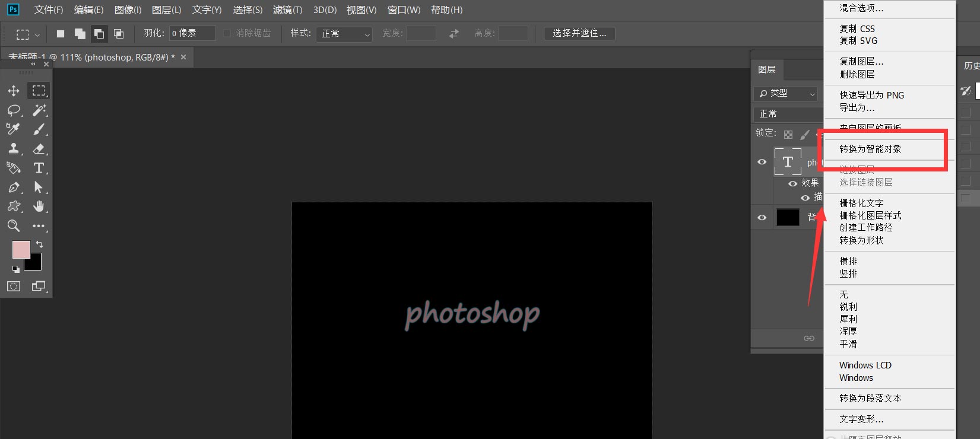
Task: Open the layer blend mode 正常 dropdown
Action: pyautogui.click(x=789, y=114)
